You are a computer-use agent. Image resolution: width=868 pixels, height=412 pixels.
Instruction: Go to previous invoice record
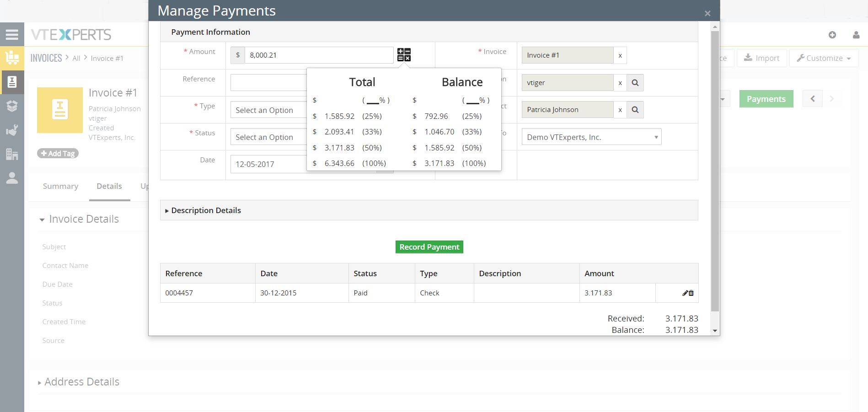tap(813, 99)
